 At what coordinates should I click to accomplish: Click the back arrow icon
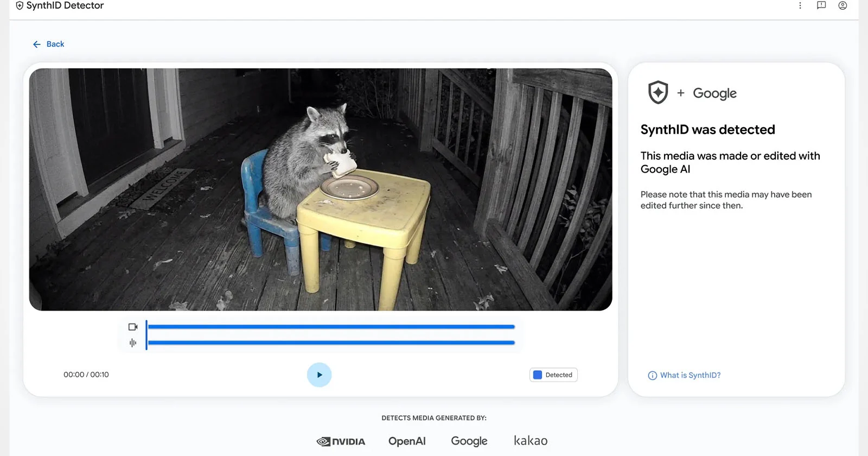click(x=37, y=45)
